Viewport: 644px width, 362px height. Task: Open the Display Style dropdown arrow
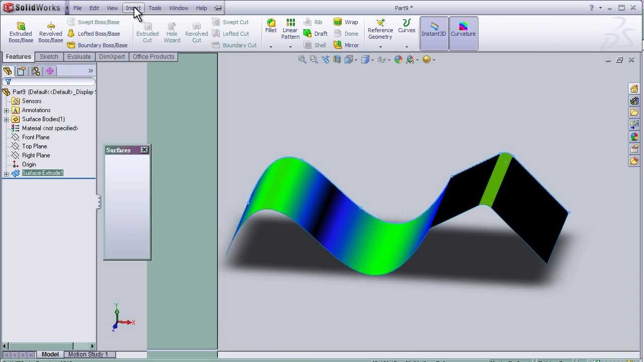pos(372,60)
